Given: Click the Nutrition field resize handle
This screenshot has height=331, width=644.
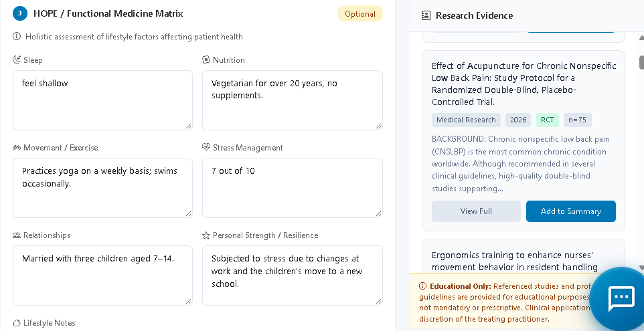Looking at the screenshot, I should (378, 126).
